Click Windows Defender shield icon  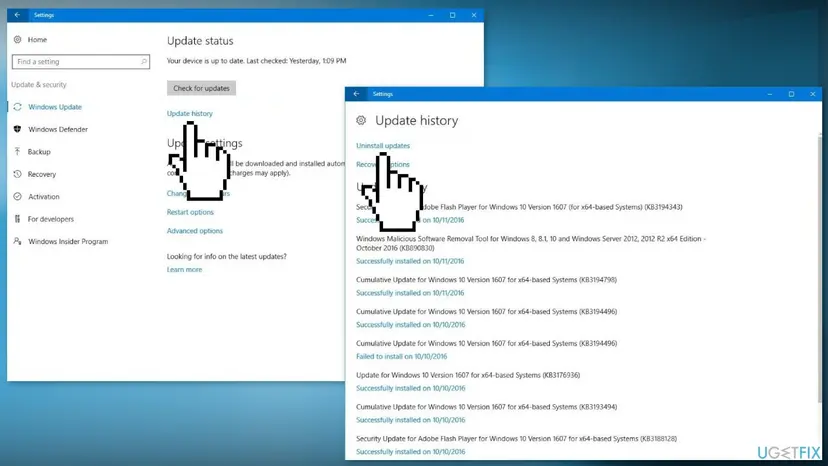pyautogui.click(x=17, y=129)
